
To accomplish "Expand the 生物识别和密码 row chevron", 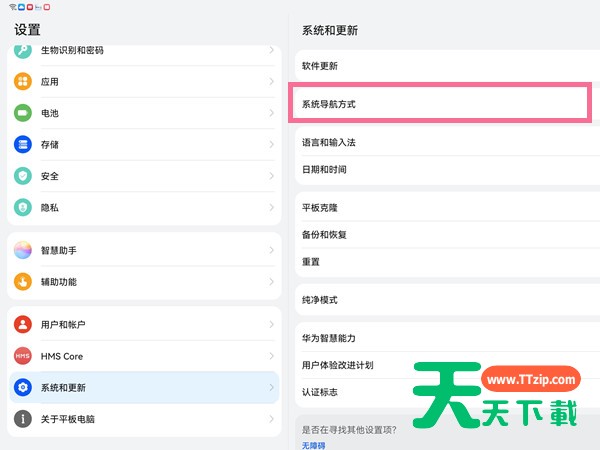I will [x=271, y=51].
